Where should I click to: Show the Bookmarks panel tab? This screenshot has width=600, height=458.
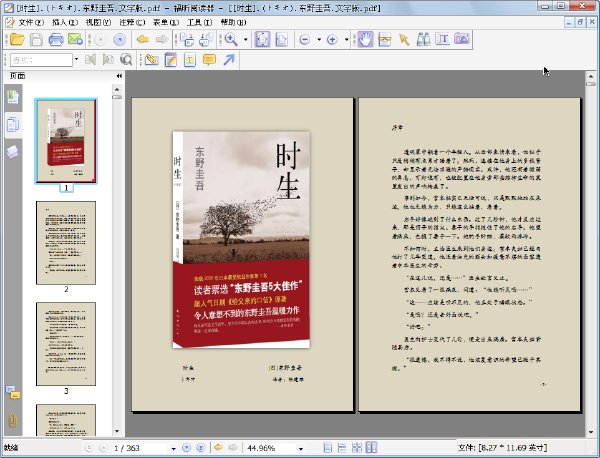(13, 97)
